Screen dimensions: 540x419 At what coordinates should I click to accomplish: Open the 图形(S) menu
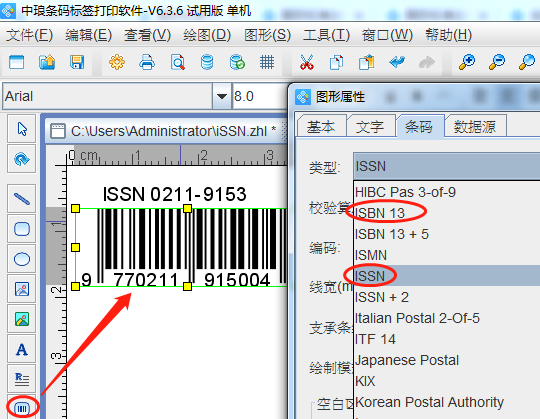click(x=268, y=35)
